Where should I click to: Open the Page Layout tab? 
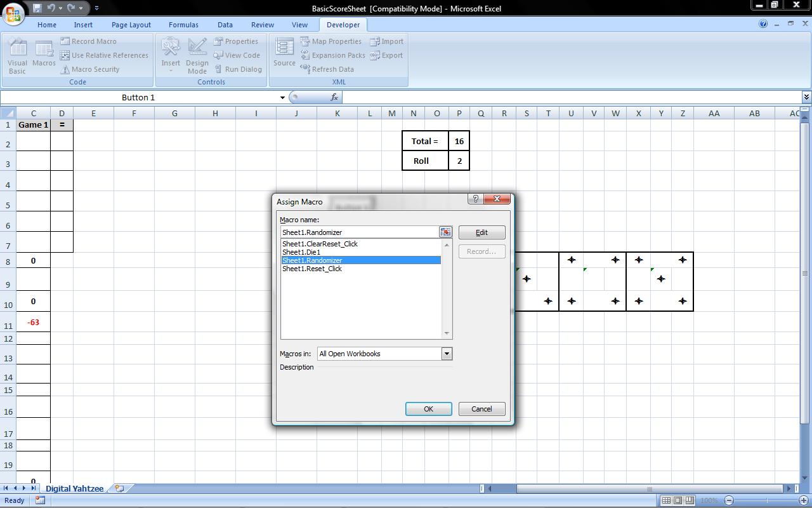(x=131, y=25)
